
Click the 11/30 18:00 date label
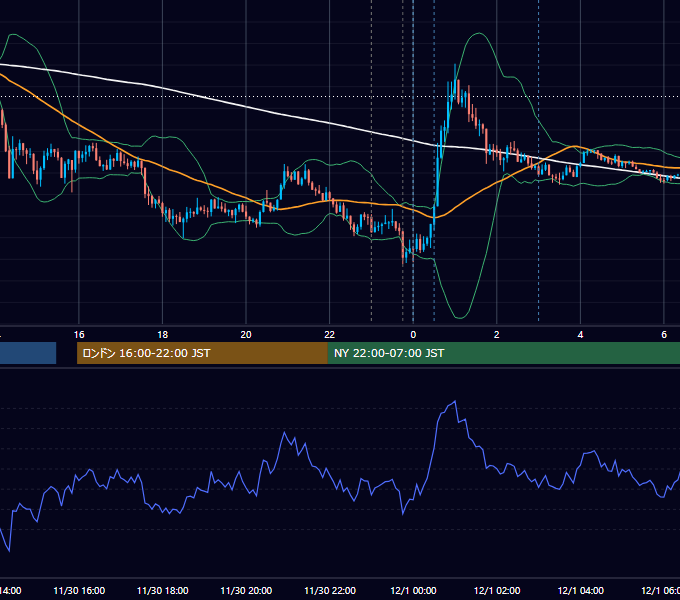[163, 590]
